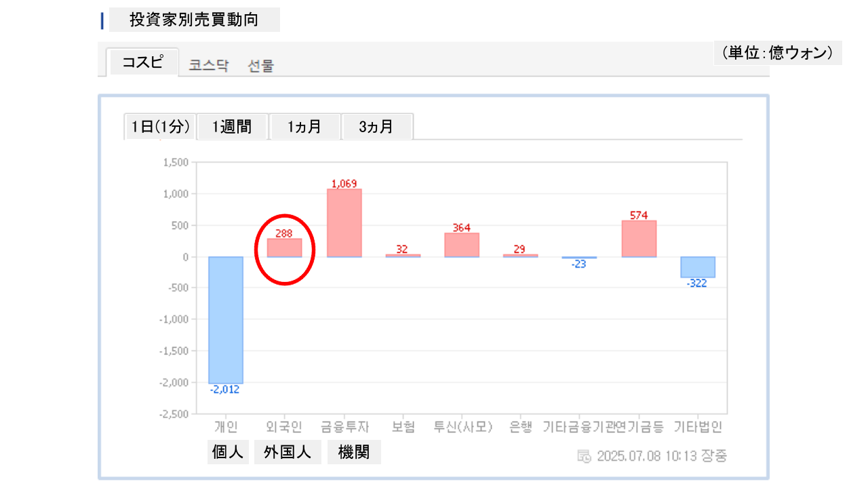This screenshot has height=488, width=868.
Task: Choose the 3ヵ月 period tab
Action: (x=376, y=127)
